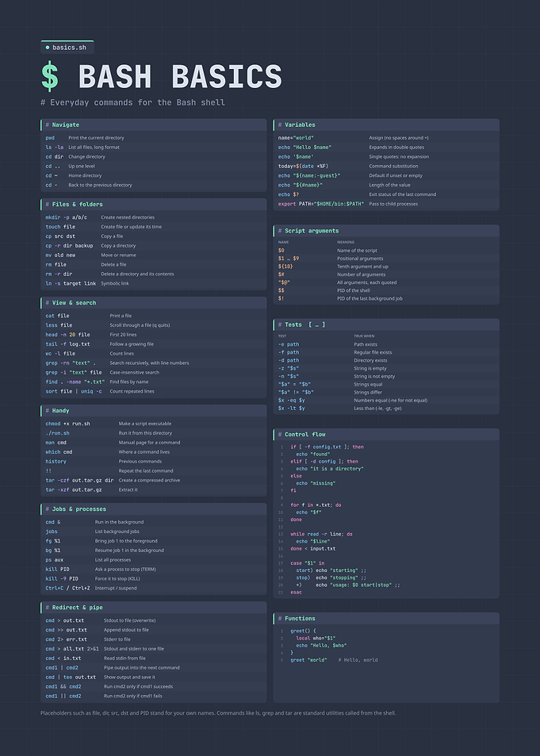Click the "chmod +x run.sh" command

click(x=67, y=424)
